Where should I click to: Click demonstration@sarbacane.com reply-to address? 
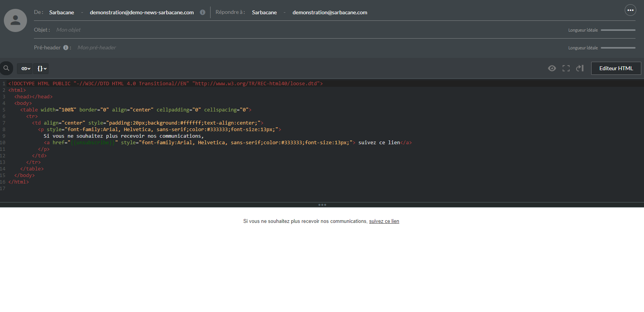(x=330, y=12)
